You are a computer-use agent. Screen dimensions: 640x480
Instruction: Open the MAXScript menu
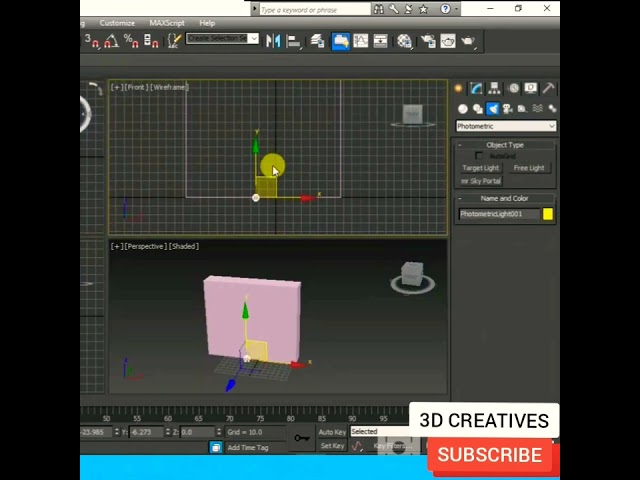coord(167,23)
